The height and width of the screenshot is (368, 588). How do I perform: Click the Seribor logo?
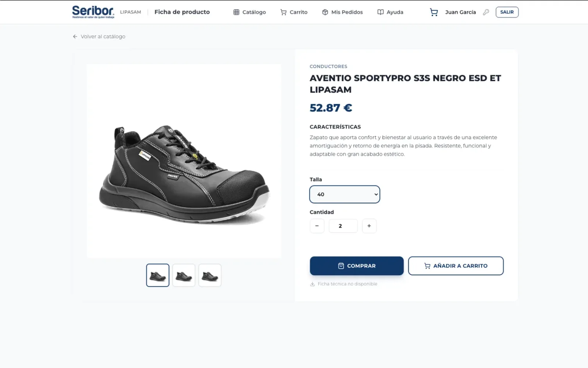tap(93, 12)
